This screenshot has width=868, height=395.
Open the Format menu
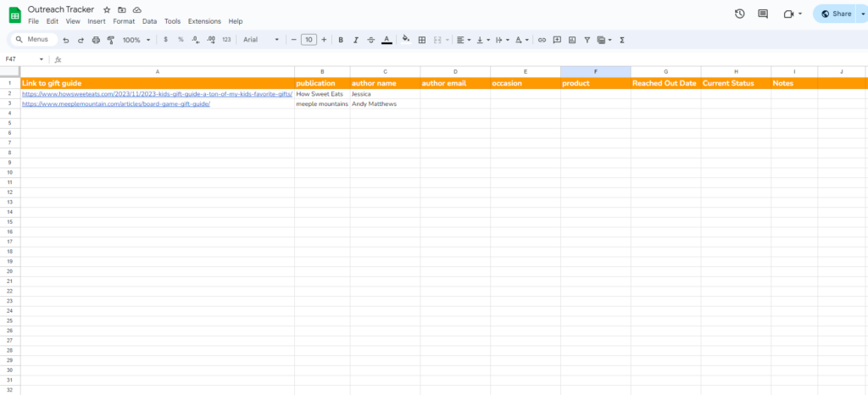124,21
